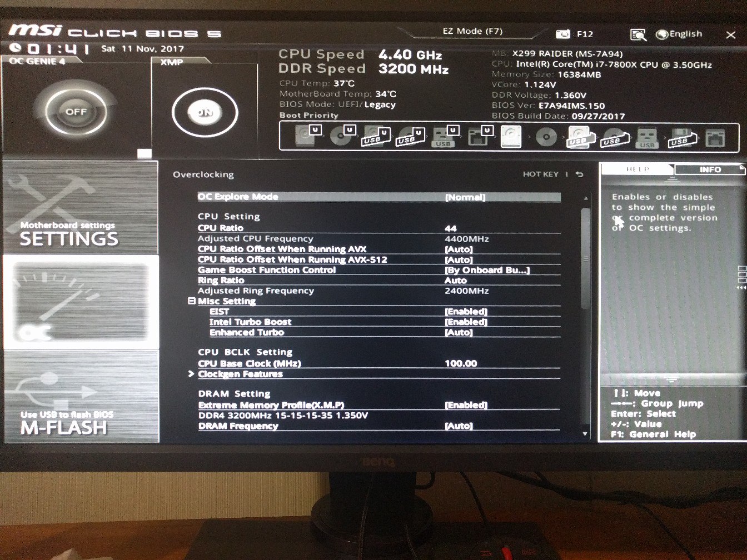
Task: Click the DDR Voltage 1.360V reading
Action: pyautogui.click(x=539, y=96)
